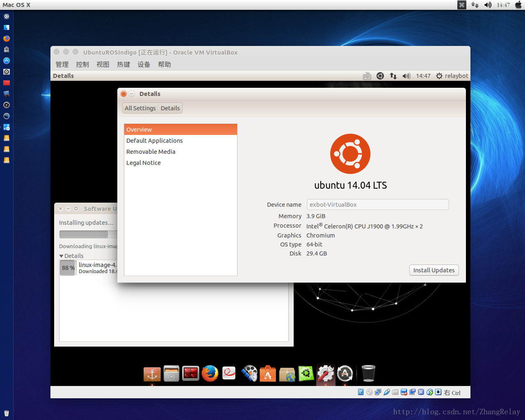Click the white square red swirl dock icon
Image resolution: width=525 pixels, height=420 pixels.
[x=229, y=373]
